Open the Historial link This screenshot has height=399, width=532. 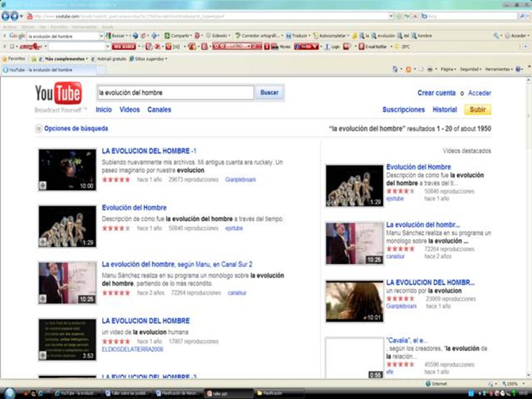[x=444, y=110]
